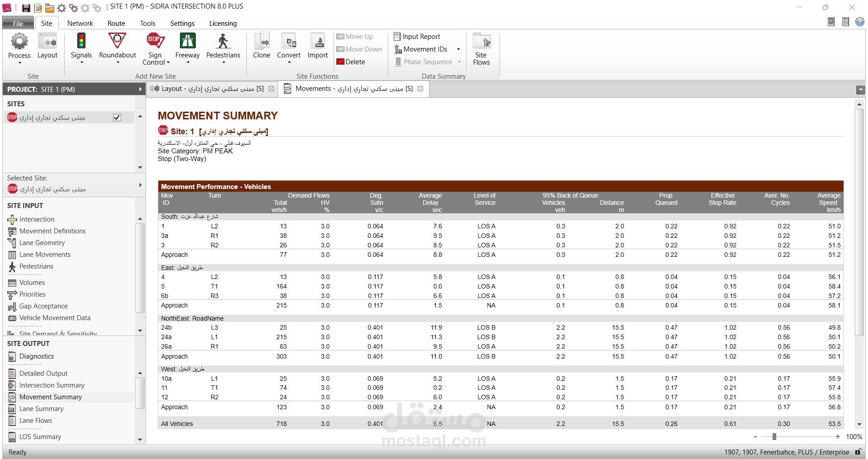Switch to the Route ribbon tab

116,24
